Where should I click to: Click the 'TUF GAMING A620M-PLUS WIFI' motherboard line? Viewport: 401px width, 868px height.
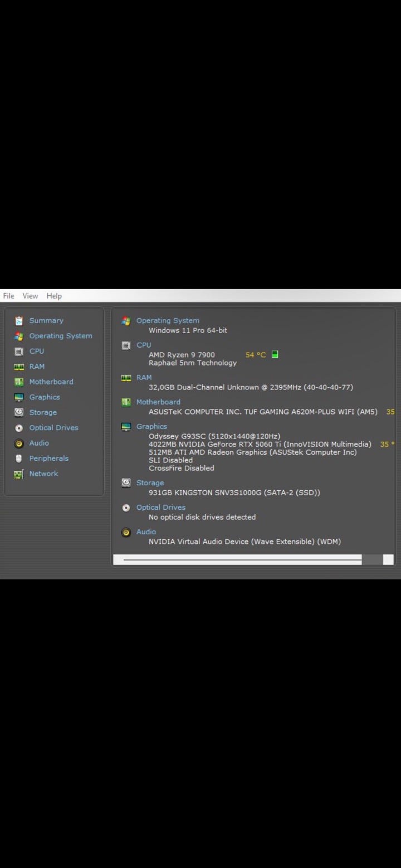point(263,412)
